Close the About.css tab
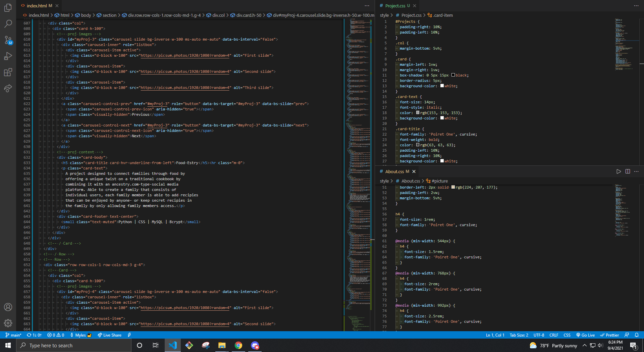Image resolution: width=644 pixels, height=352 pixels. (x=414, y=171)
